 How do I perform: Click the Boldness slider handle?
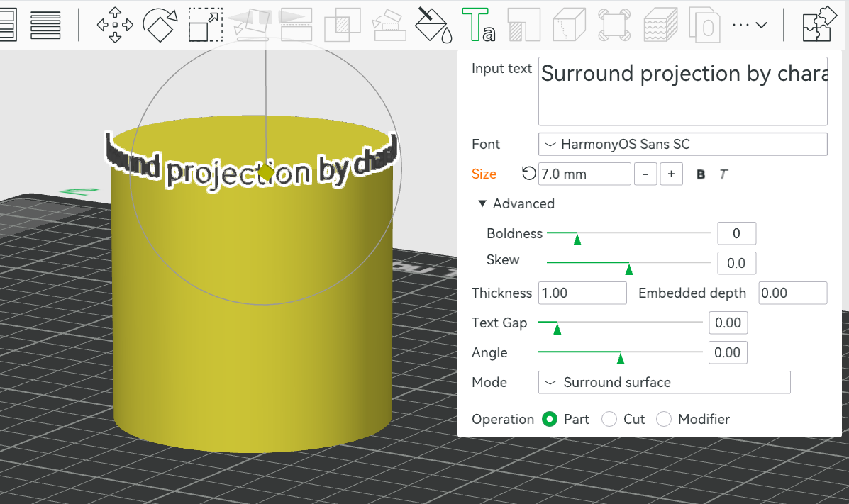click(577, 239)
